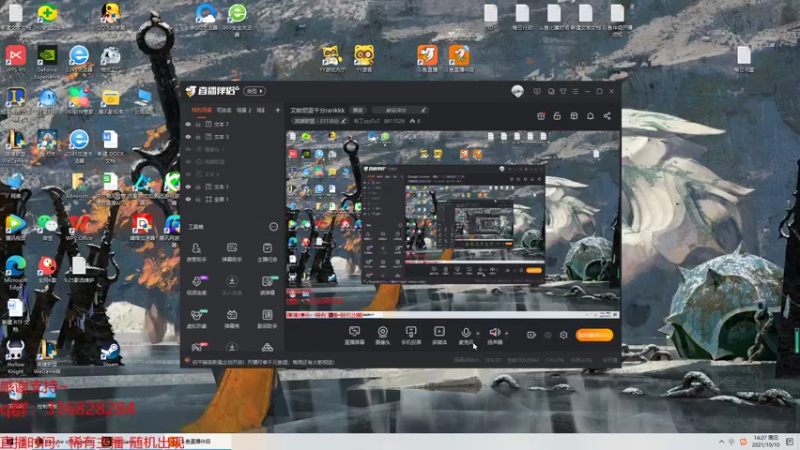
Task: Select the 文本 7 source row
Action: (x=233, y=124)
